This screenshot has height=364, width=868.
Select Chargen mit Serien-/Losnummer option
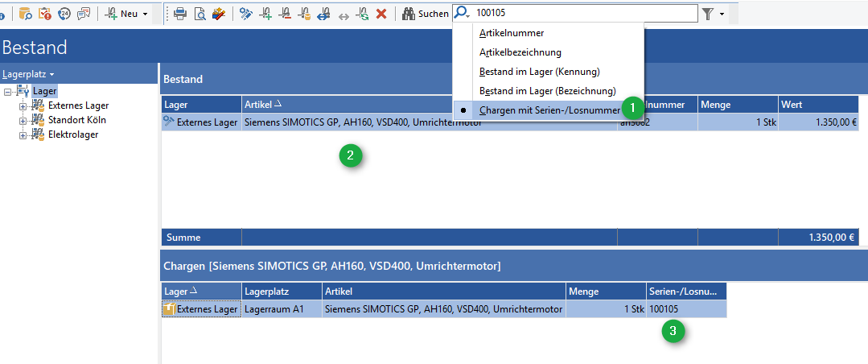tap(549, 110)
